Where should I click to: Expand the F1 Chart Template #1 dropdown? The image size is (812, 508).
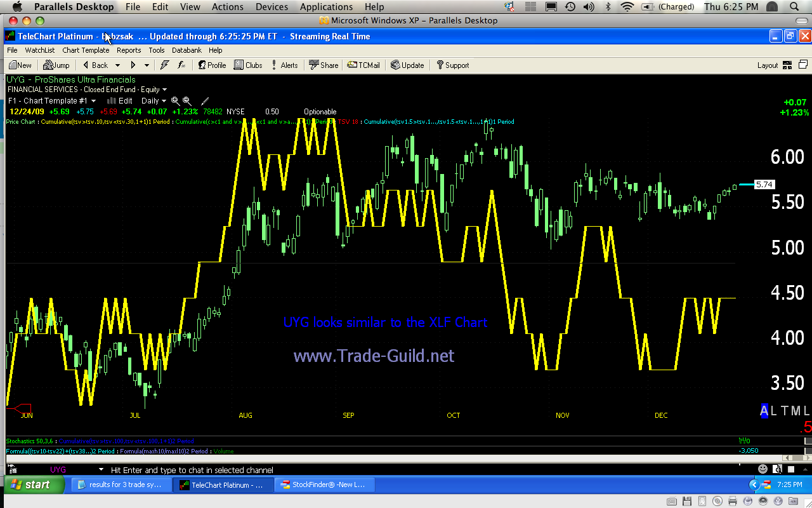click(x=94, y=101)
